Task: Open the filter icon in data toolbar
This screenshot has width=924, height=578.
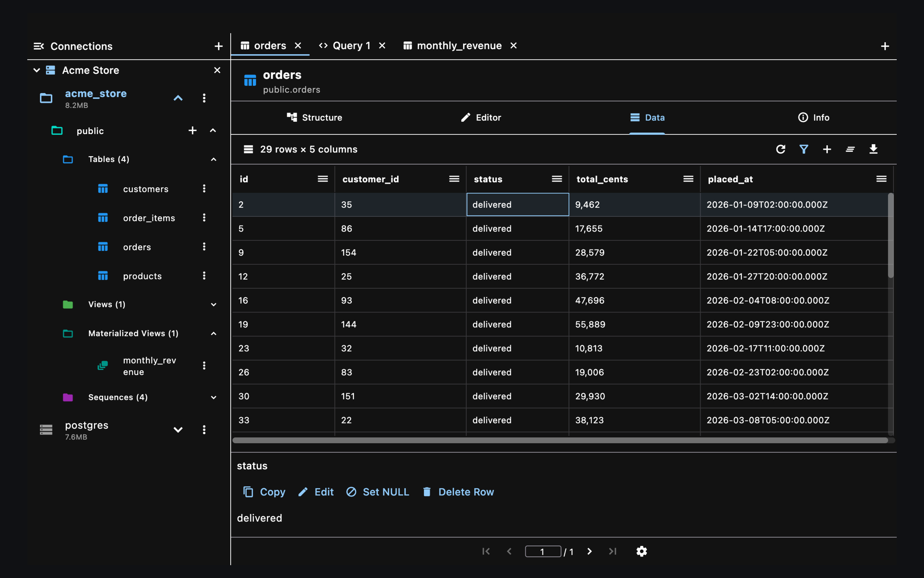Action: [804, 149]
